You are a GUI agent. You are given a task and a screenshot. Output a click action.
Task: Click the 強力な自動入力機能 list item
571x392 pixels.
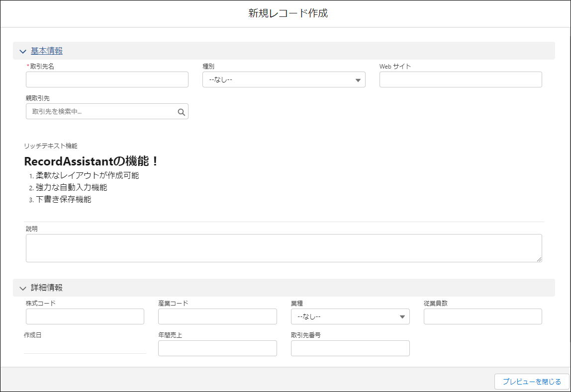click(x=72, y=187)
